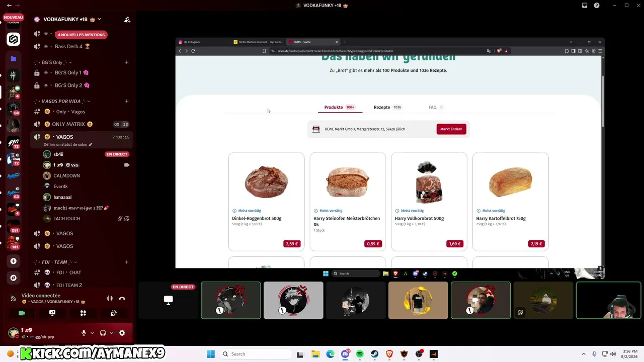Viewport: 644px width, 362px height.
Task: Open the Dinkel-Roggenbrot 500g product card
Action: (266, 202)
